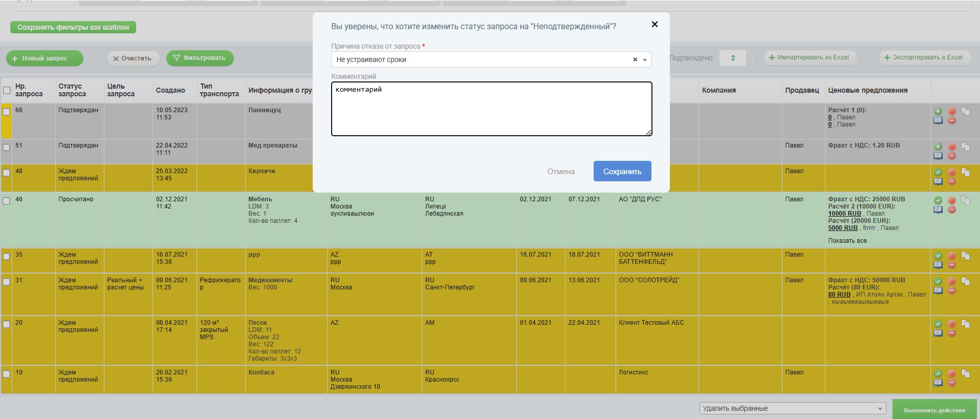980x419 pixels.
Task: Click the 'Цель запроса' column header
Action: click(x=121, y=90)
